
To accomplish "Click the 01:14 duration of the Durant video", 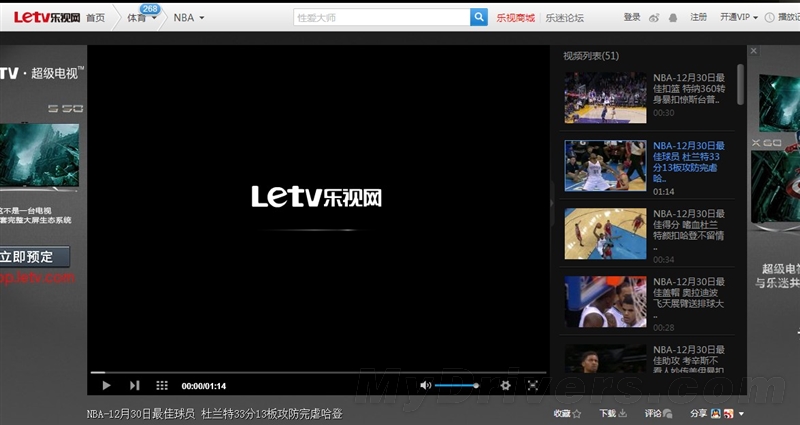I will point(663,192).
